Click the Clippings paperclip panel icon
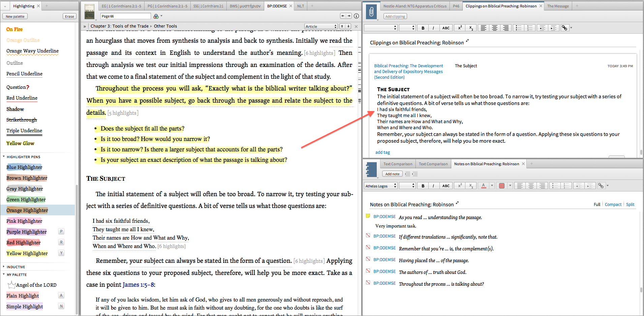644x316 pixels. coord(371,12)
